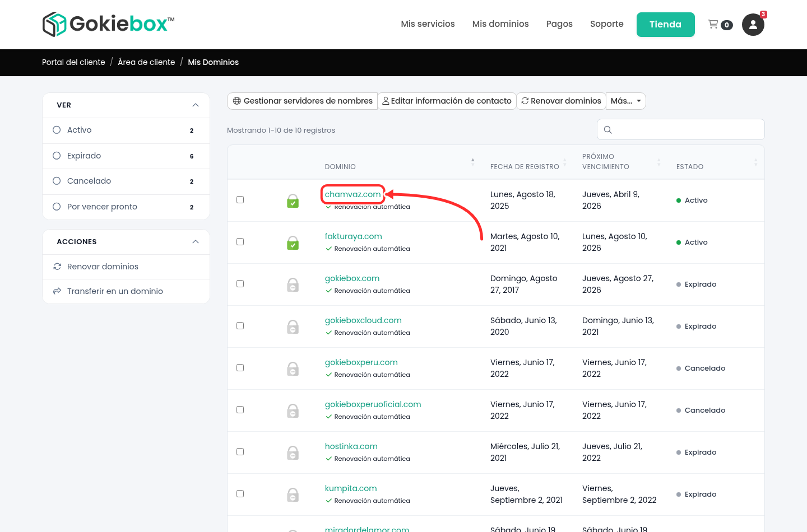Viewport: 807px width, 532px height.
Task: Open the user account avatar
Action: (753, 25)
